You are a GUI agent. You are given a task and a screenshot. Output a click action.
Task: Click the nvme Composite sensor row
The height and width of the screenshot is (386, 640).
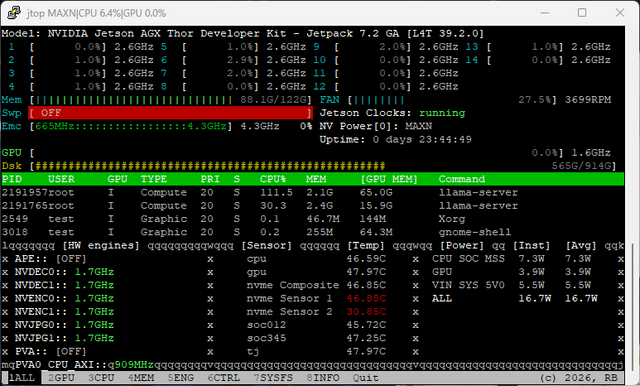click(316, 285)
